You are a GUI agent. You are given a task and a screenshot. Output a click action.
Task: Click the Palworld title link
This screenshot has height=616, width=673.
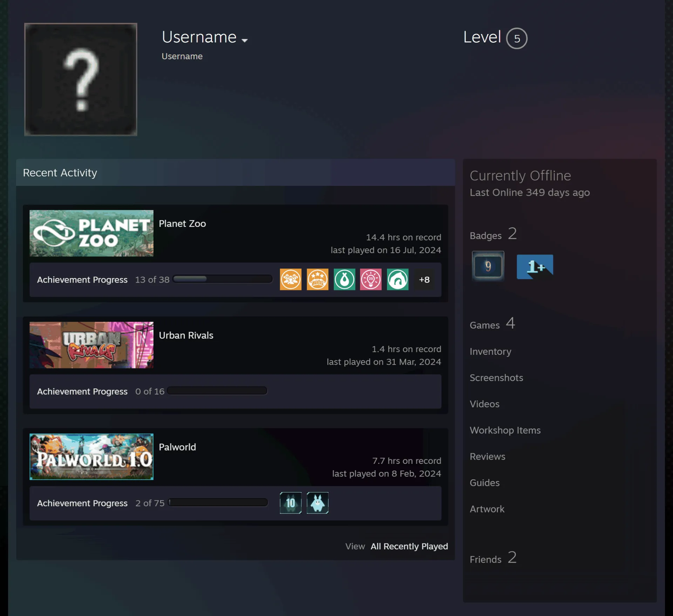(x=177, y=447)
